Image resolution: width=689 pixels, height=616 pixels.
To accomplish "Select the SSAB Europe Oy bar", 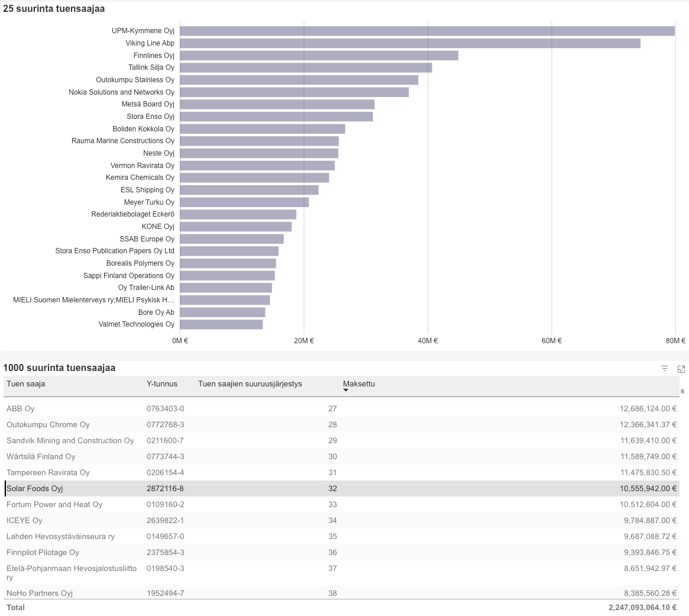I will [x=232, y=239].
